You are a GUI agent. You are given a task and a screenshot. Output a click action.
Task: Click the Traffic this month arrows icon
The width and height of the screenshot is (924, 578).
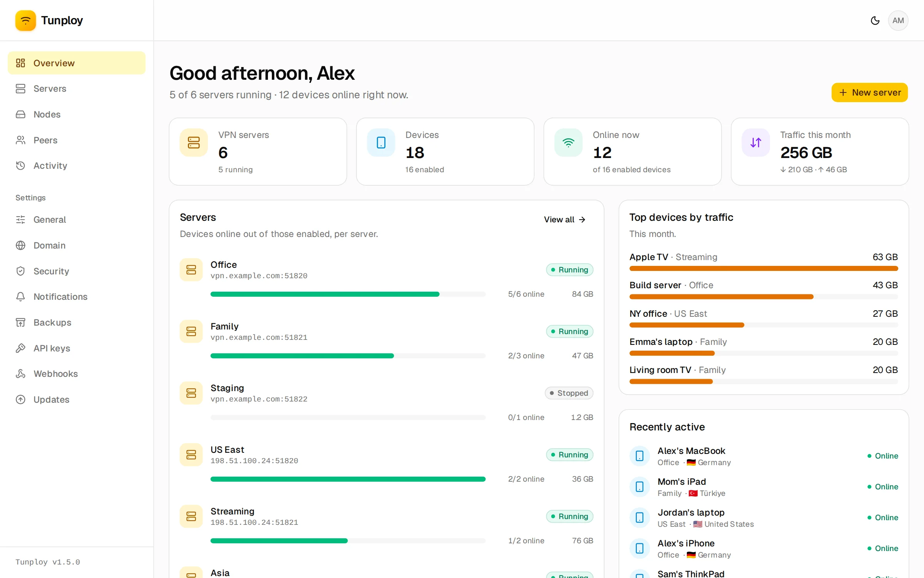pyautogui.click(x=756, y=143)
